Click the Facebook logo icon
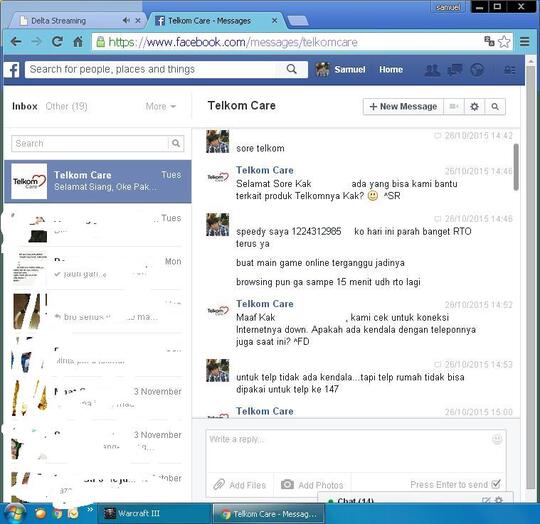This screenshot has height=524, width=540. [12, 70]
